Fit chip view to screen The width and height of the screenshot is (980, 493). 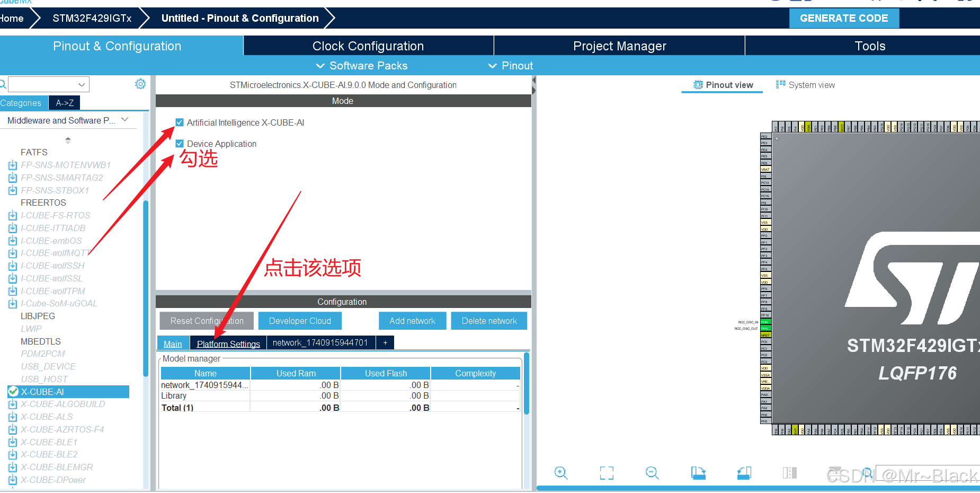coord(607,473)
